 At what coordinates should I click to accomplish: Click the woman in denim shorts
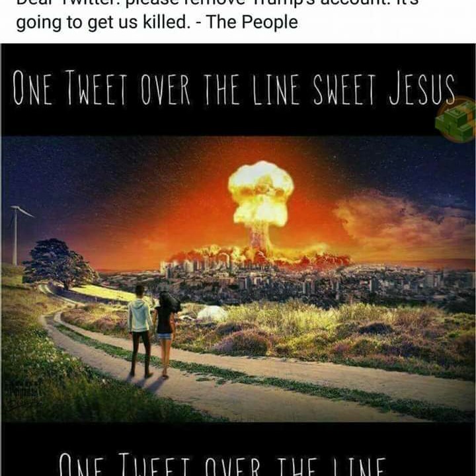pos(166,334)
